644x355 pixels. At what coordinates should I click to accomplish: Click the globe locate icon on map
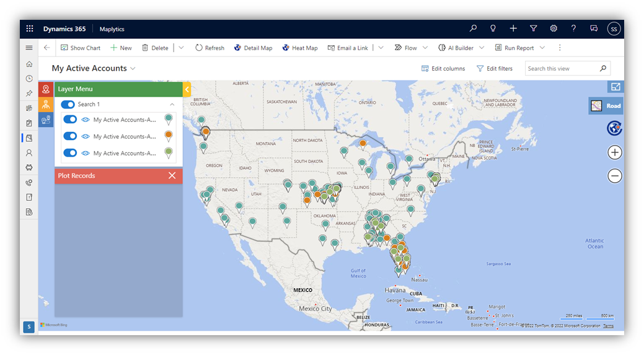614,128
